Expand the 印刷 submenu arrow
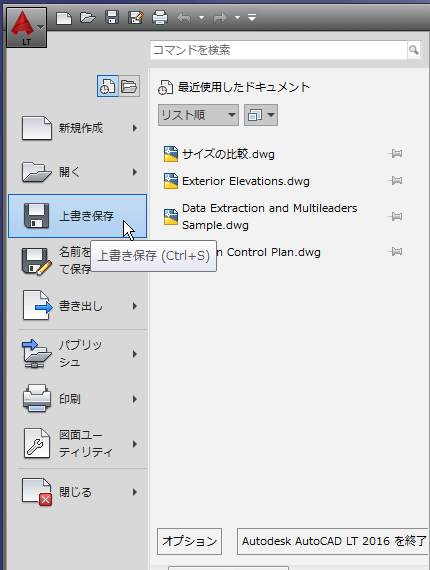Viewport: 430px width, 570px height. tap(135, 399)
